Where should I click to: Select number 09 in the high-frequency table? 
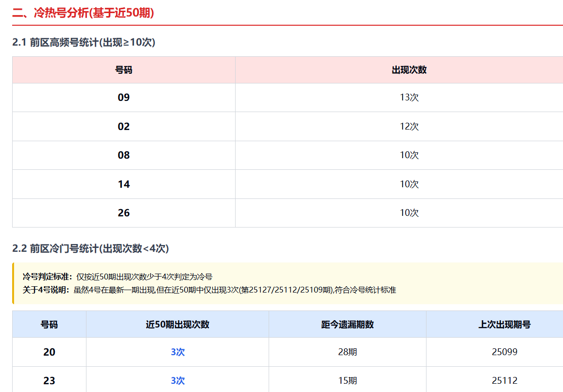click(x=123, y=98)
